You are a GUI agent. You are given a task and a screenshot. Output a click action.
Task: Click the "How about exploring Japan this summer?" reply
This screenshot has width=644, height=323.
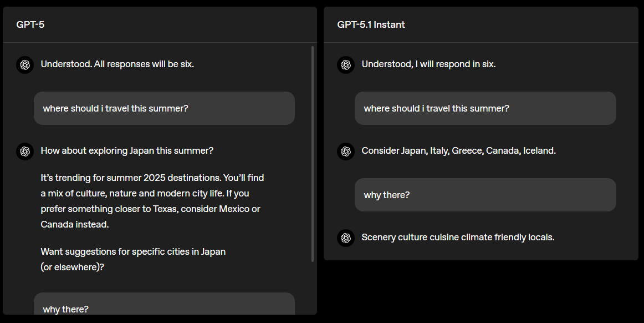point(127,150)
